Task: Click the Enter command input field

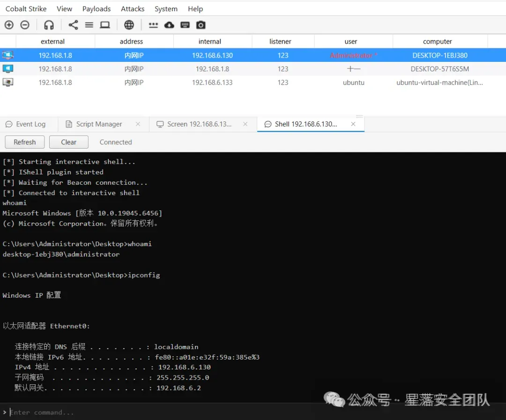Action: coord(253,412)
